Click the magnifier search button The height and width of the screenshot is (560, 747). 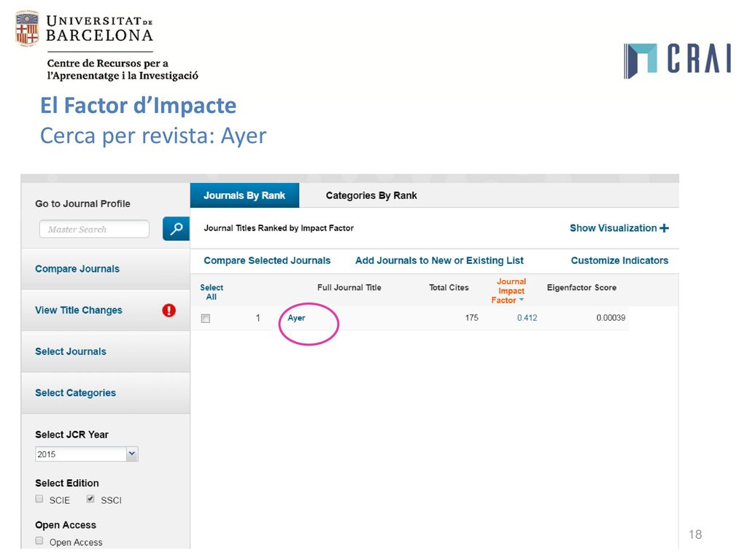[x=176, y=228]
